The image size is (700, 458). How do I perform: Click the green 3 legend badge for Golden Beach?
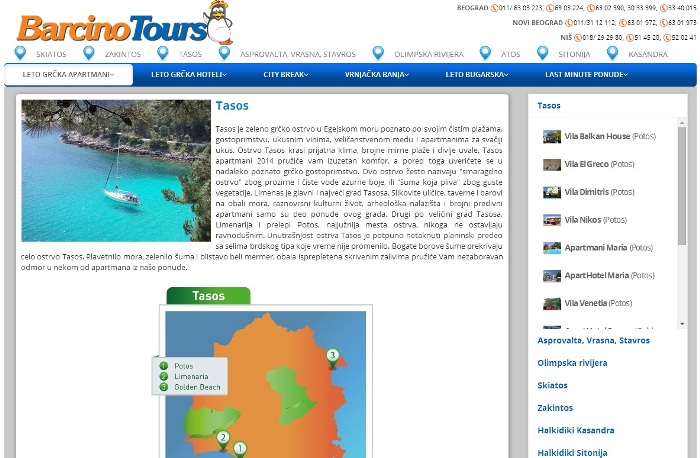click(x=163, y=387)
